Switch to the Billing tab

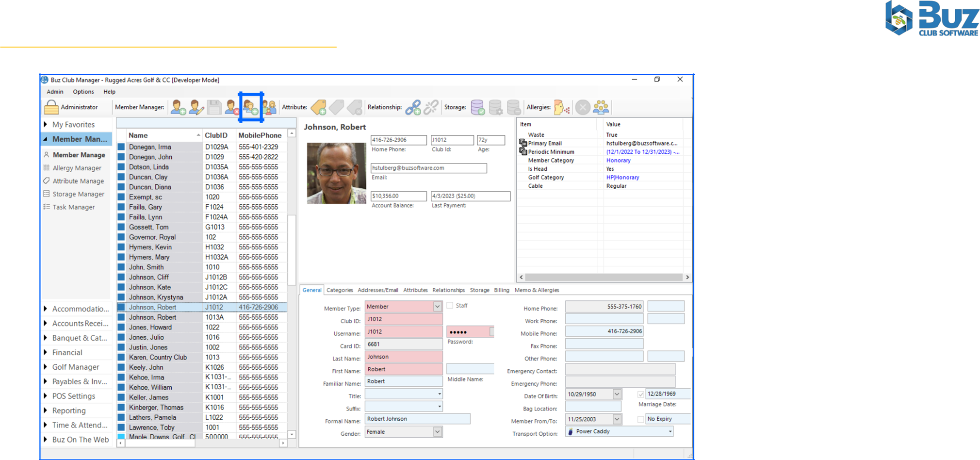[501, 290]
